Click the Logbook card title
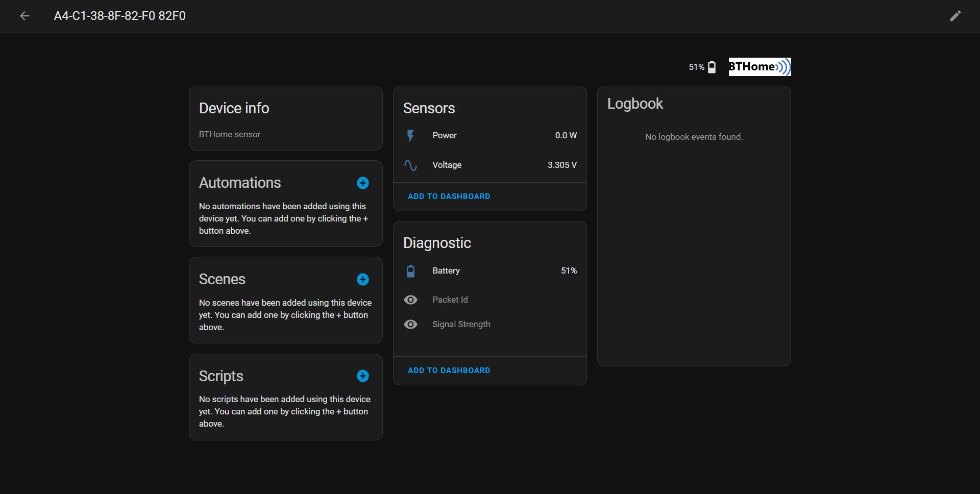The width and height of the screenshot is (980, 494). pyautogui.click(x=635, y=104)
